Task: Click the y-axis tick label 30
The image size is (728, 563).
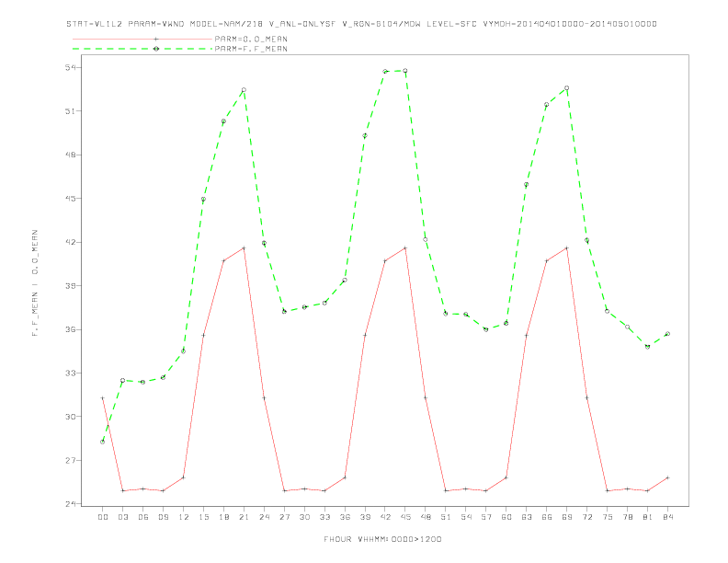Action: pyautogui.click(x=70, y=417)
